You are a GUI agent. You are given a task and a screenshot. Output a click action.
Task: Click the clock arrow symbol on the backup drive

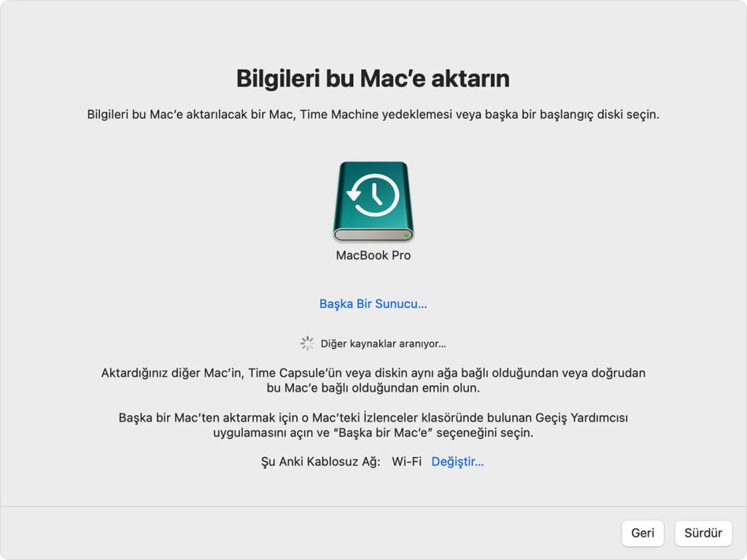click(x=373, y=195)
